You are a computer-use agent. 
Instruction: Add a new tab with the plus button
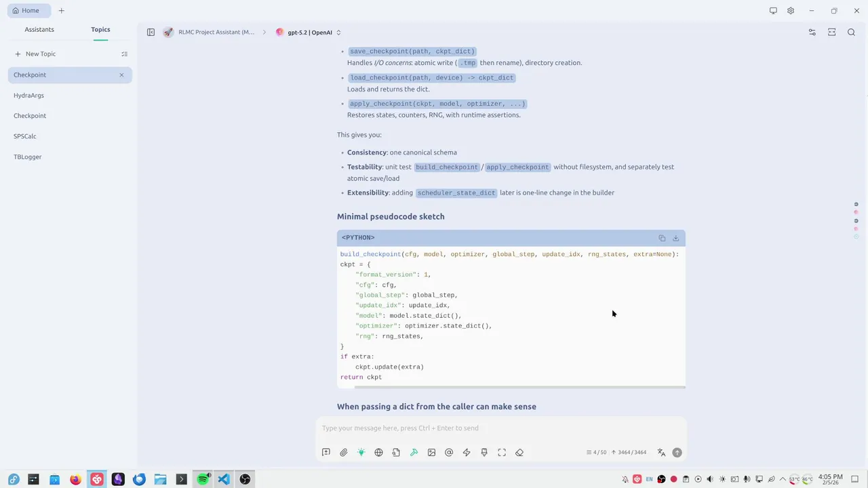pyautogui.click(x=62, y=11)
